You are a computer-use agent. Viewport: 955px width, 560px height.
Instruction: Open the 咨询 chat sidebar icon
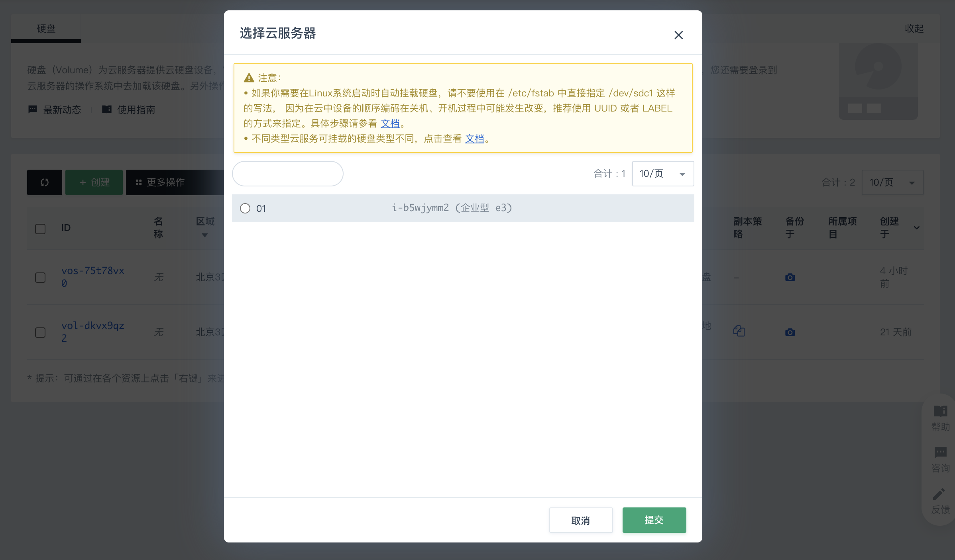click(x=940, y=460)
